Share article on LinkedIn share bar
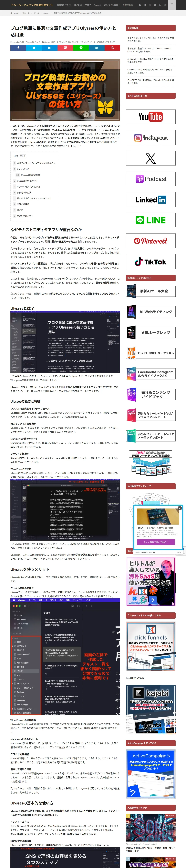The image size is (186, 868). (96, 48)
